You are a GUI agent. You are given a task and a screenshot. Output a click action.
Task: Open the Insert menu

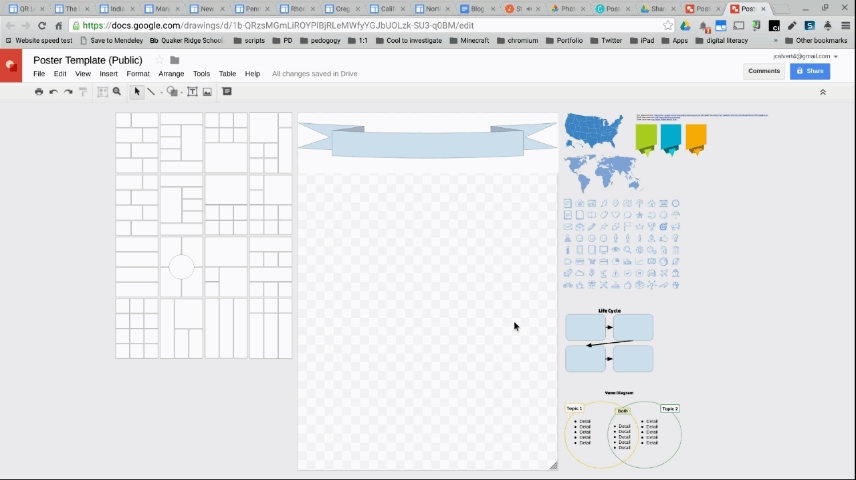pyautogui.click(x=109, y=74)
